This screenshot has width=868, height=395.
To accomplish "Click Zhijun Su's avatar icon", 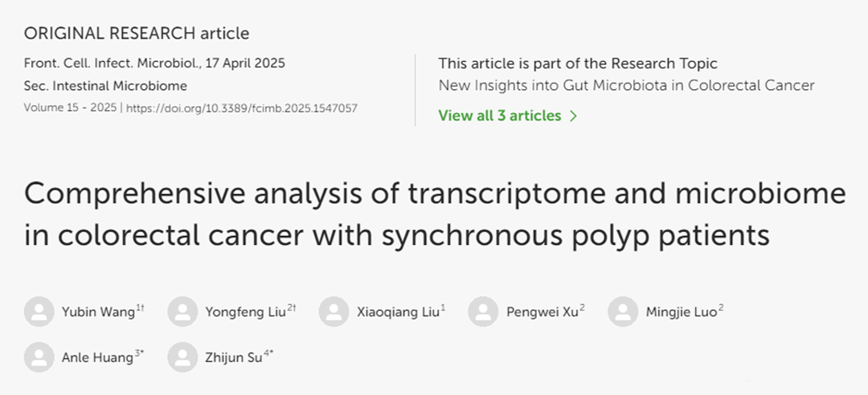I will (x=182, y=357).
